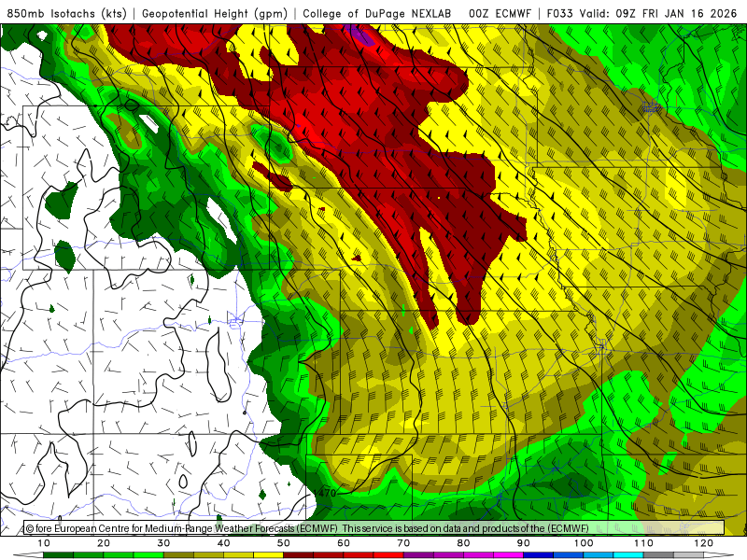This screenshot has width=747, height=560.
Task: Click the '100' color scale label
Action: [584, 543]
